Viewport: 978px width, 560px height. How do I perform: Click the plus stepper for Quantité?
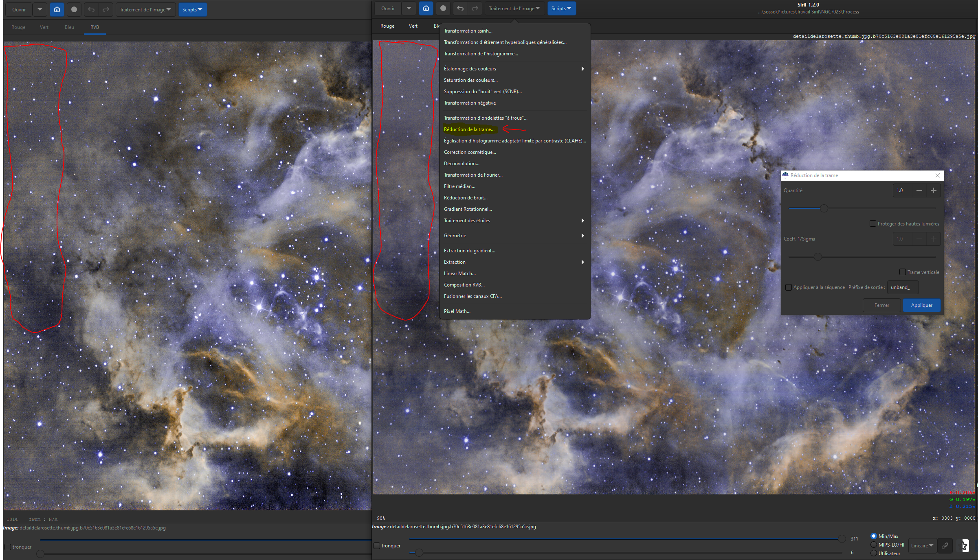933,190
